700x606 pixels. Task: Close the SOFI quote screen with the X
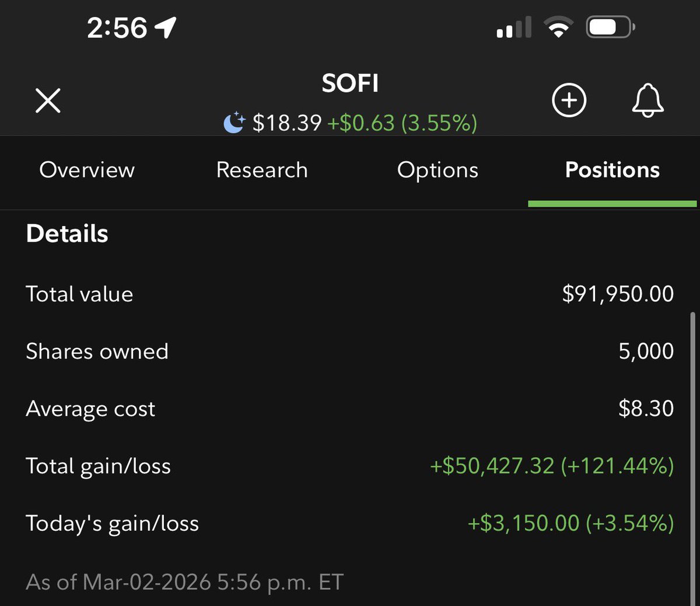pos(48,100)
